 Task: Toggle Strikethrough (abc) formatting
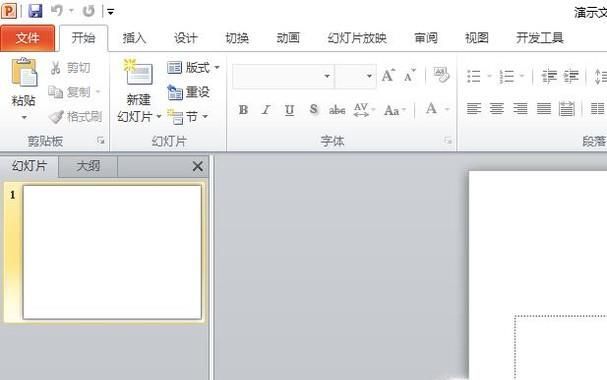click(337, 110)
